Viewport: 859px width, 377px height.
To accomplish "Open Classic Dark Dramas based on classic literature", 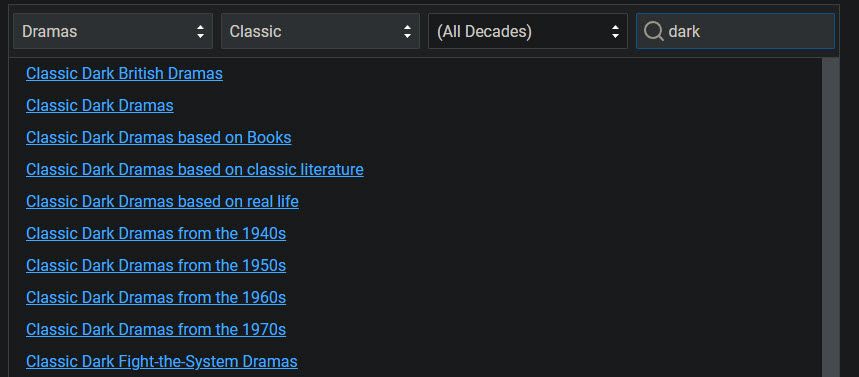I will pyautogui.click(x=194, y=169).
